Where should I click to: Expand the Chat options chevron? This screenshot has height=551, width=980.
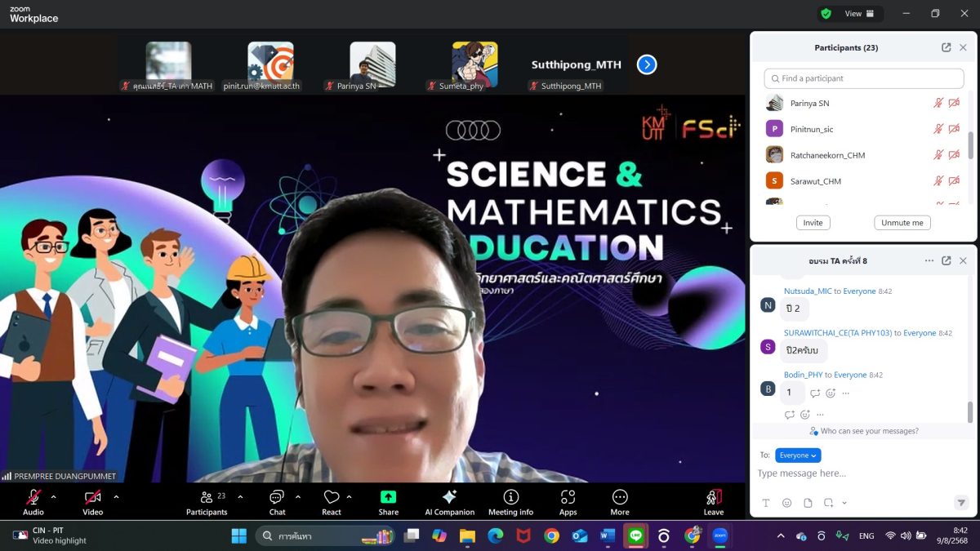pyautogui.click(x=297, y=496)
